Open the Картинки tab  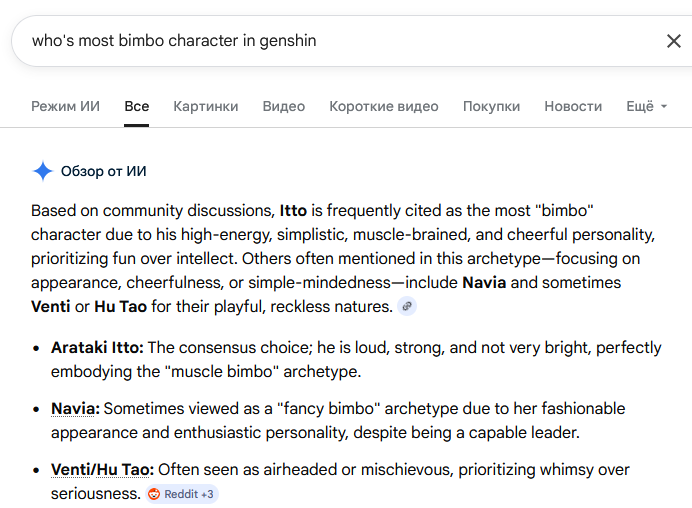pos(205,106)
